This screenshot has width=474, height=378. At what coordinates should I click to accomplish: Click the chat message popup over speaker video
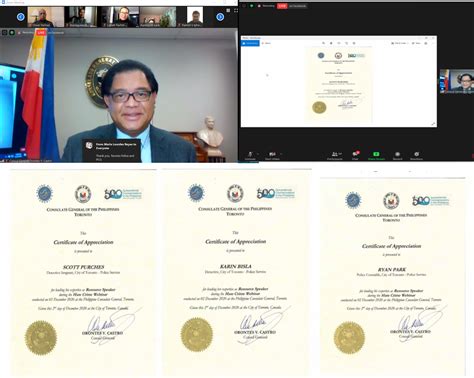click(x=112, y=150)
